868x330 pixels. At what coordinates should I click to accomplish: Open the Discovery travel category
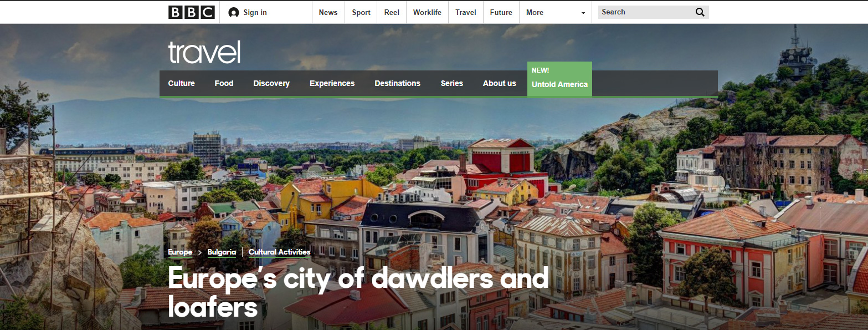pyautogui.click(x=271, y=83)
